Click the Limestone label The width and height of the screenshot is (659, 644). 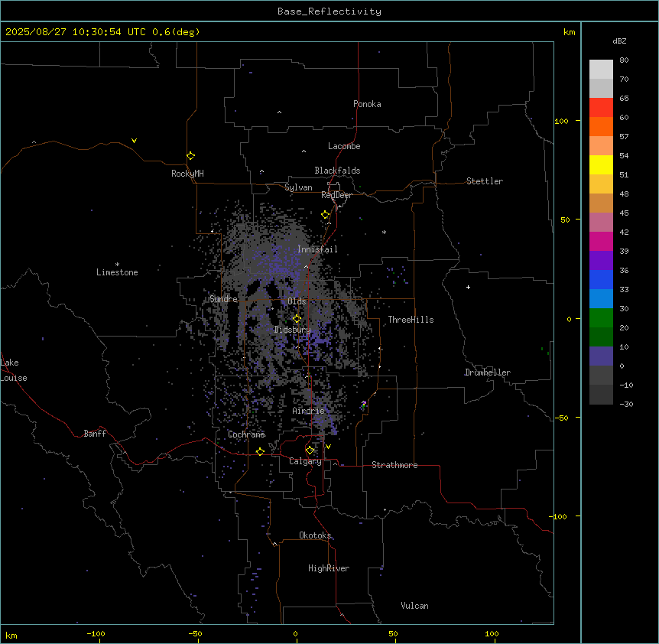(x=117, y=272)
